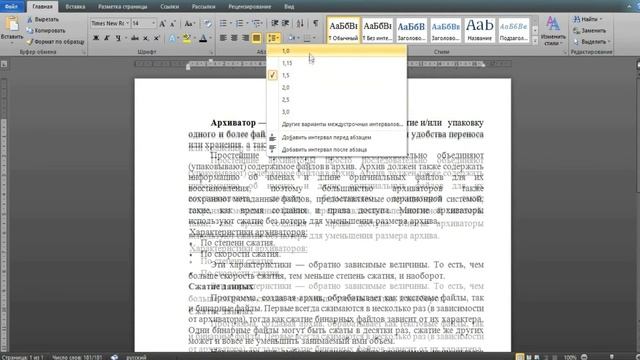Screen dimensions: 640x360
Task: Toggle justify alignment button
Action: (256, 38)
